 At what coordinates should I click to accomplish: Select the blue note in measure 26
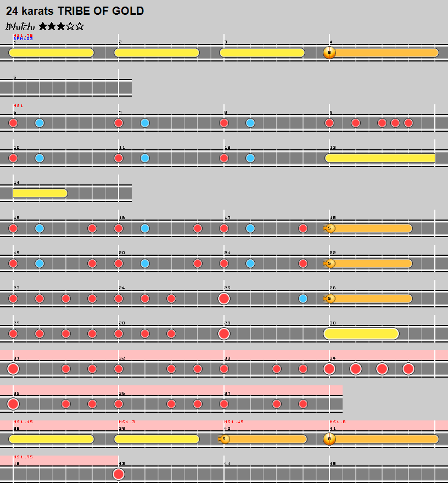pyautogui.click(x=303, y=299)
